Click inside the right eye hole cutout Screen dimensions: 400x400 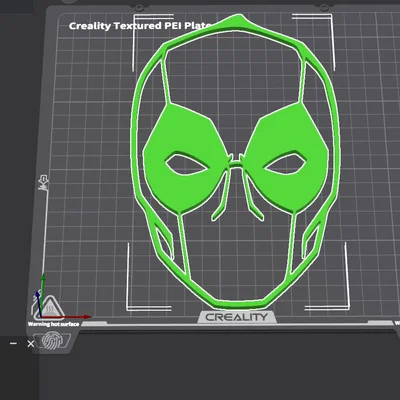coord(285,163)
